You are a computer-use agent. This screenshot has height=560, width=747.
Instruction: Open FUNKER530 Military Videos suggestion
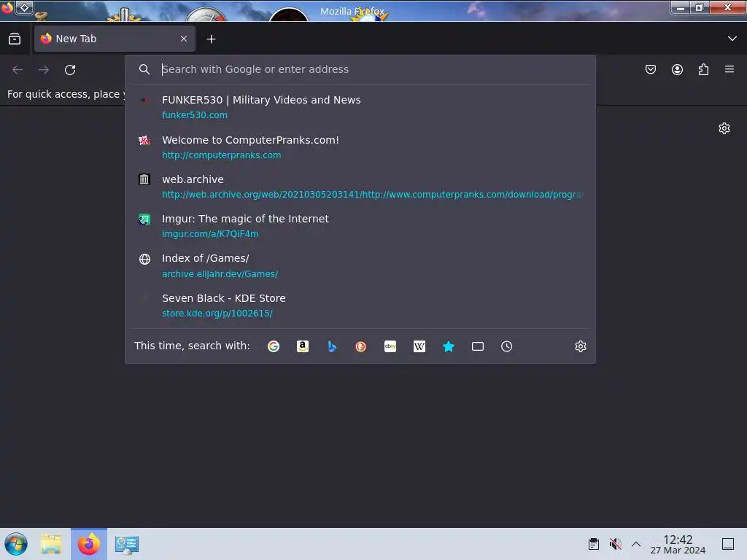click(360, 106)
